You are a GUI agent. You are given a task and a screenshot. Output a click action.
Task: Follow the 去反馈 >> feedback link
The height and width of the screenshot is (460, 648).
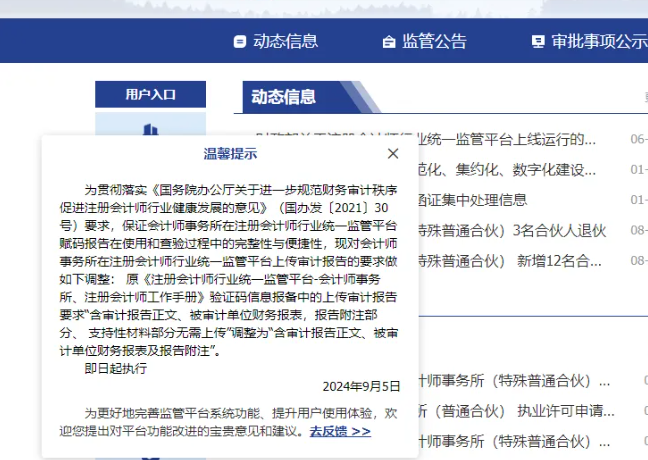340,431
